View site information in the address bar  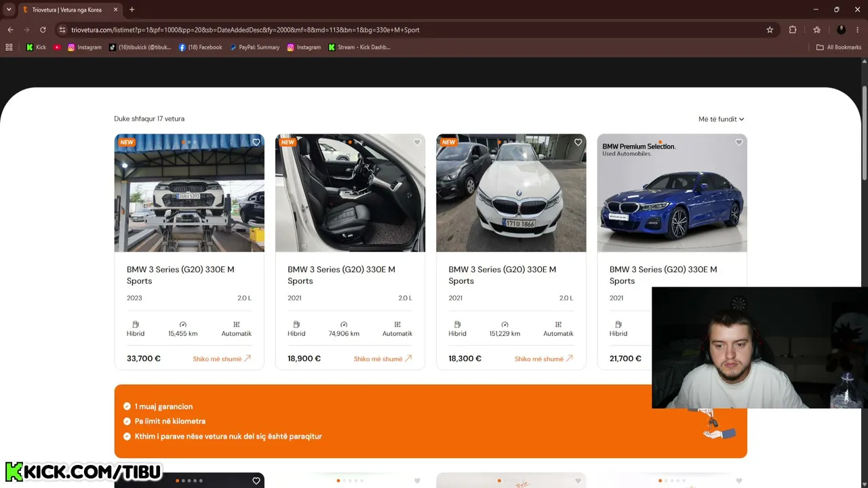coord(62,30)
